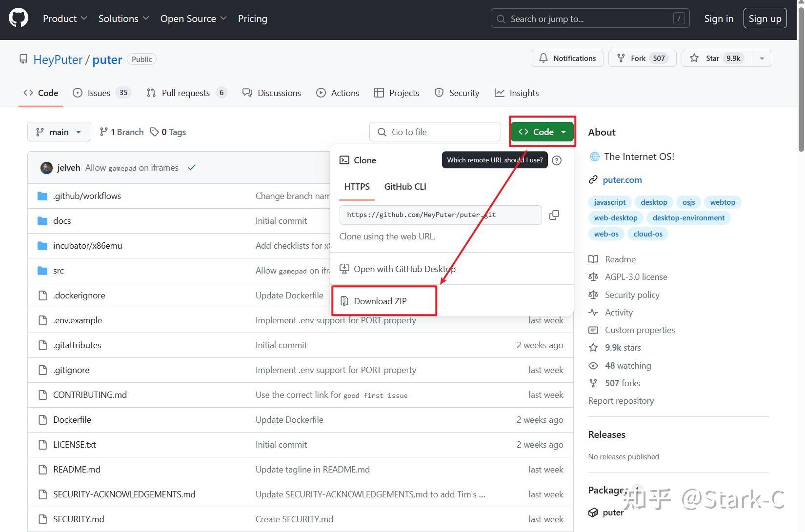The height and width of the screenshot is (532, 805).
Task: Focus the Search or jump to field
Action: point(590,19)
